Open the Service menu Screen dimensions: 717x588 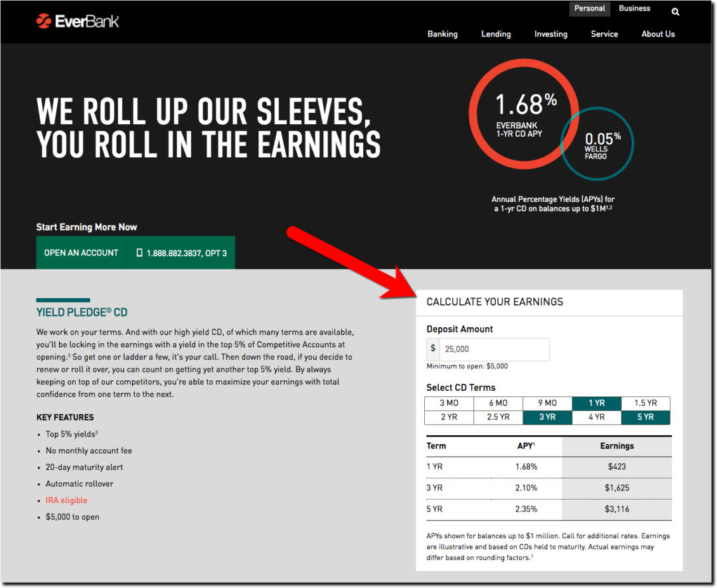pos(604,34)
